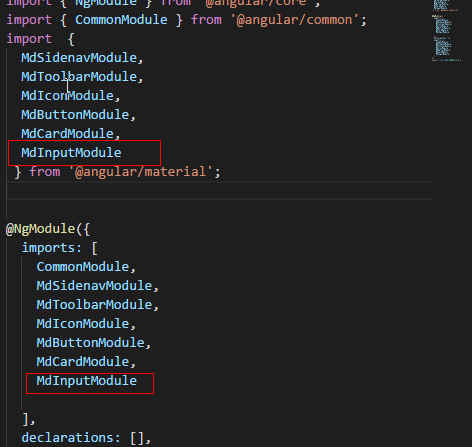Click MdCardModule inside the NgModule imports array
Screen dimensions: 472x447
(x=83, y=362)
